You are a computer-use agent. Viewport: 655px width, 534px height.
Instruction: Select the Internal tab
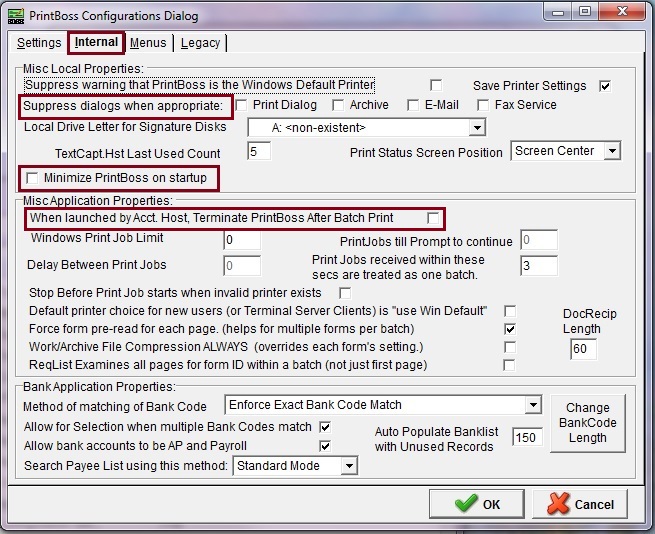96,42
